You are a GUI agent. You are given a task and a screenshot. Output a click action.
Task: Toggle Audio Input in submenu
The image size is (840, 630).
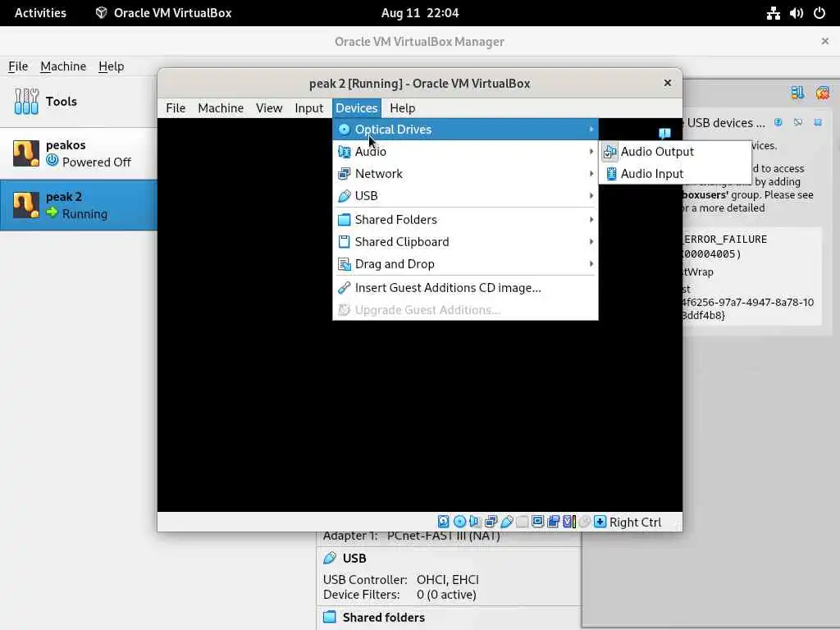(x=675, y=174)
